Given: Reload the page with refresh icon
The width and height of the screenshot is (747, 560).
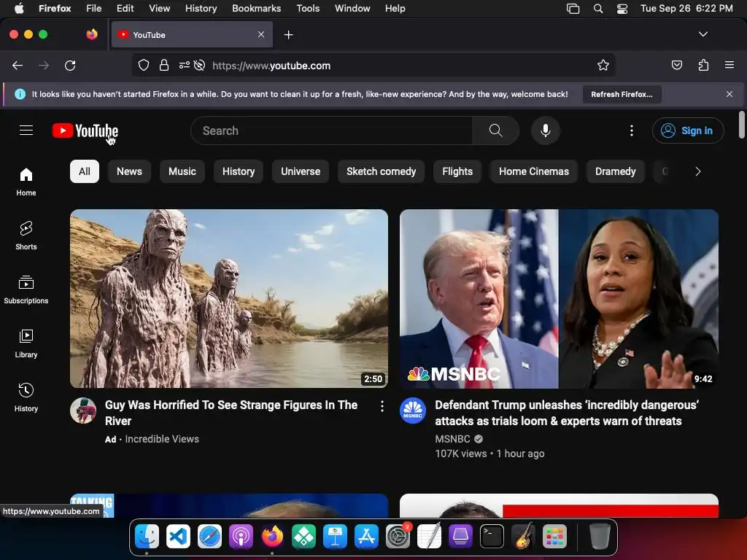Looking at the screenshot, I should (70, 65).
